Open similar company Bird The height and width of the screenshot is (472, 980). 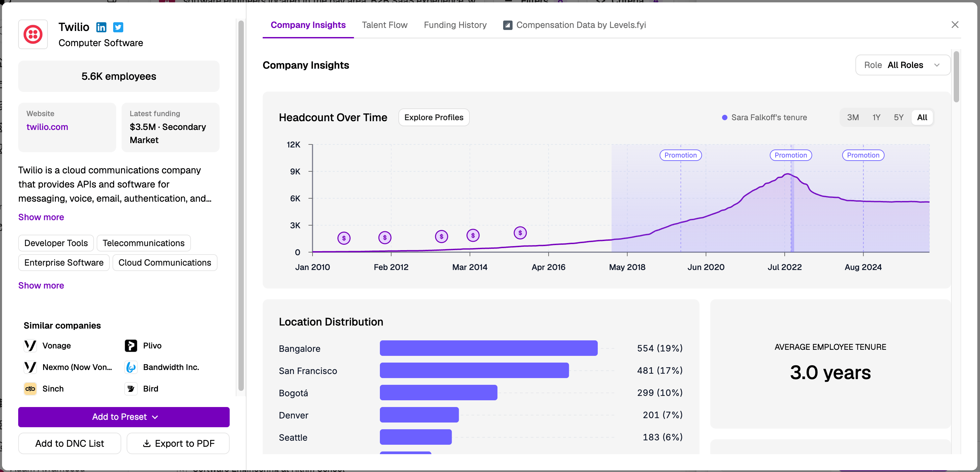(151, 389)
